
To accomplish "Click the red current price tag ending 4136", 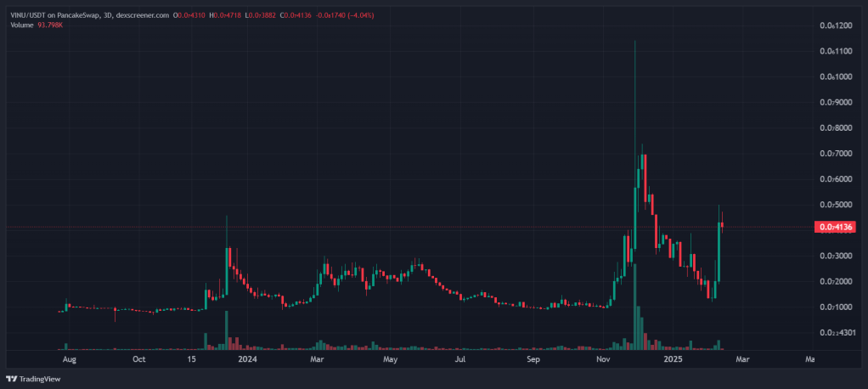I will 834,227.
